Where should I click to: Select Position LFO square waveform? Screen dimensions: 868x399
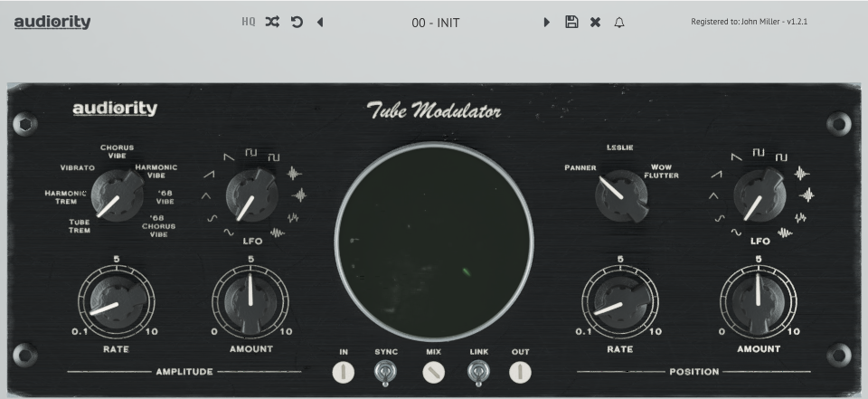click(781, 157)
